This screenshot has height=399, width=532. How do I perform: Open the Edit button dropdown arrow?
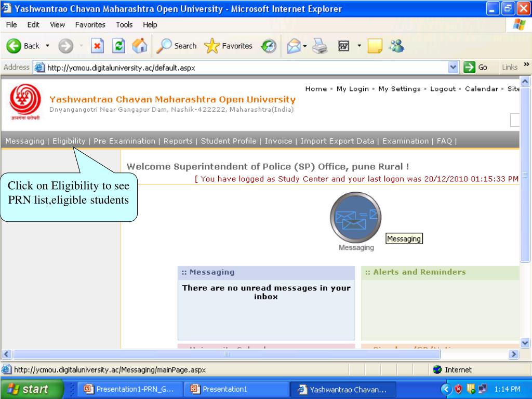tap(359, 46)
